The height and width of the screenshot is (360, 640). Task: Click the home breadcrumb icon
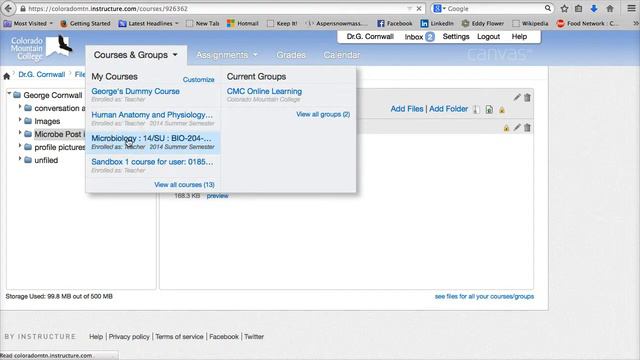point(7,76)
